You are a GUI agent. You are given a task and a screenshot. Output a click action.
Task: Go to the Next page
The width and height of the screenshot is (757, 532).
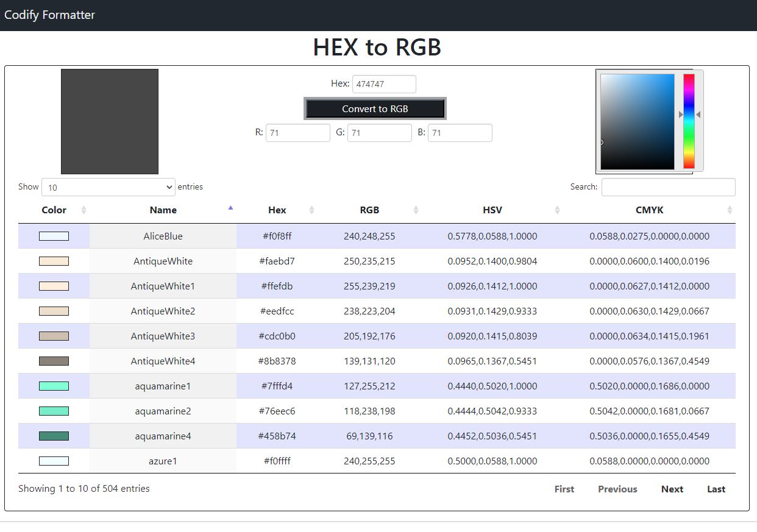point(672,489)
